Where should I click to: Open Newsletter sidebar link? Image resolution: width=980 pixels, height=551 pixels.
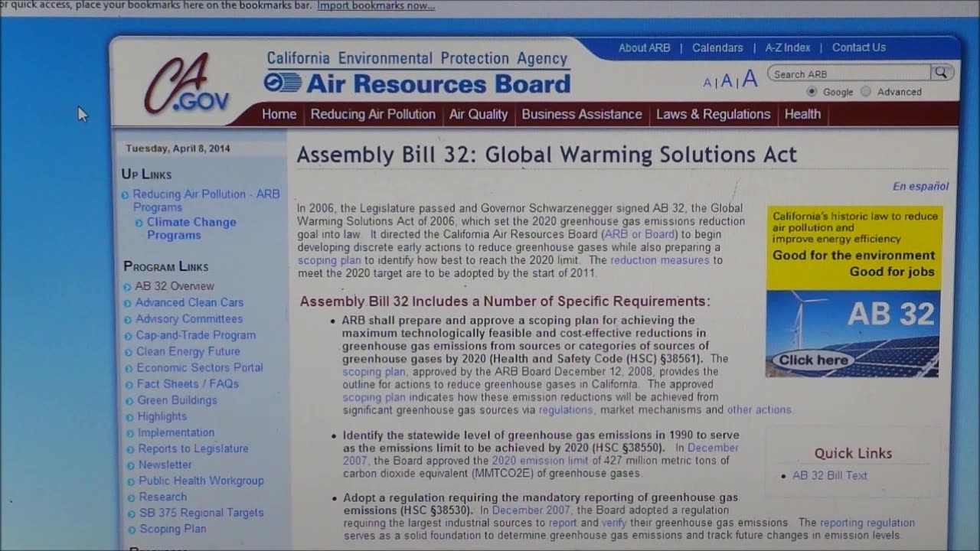coord(165,465)
